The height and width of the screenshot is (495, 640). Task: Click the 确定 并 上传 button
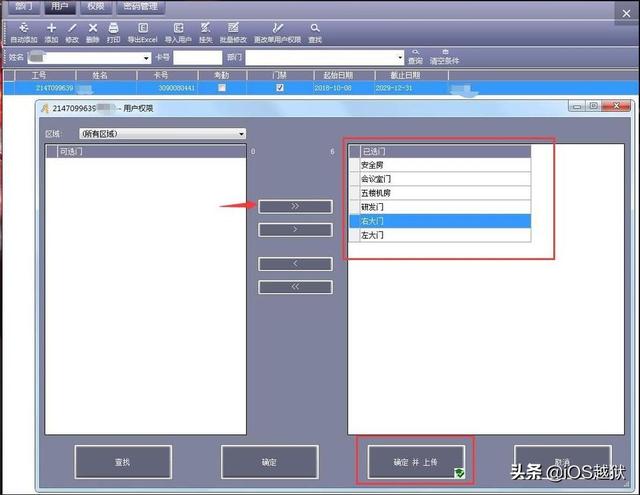coord(416,462)
